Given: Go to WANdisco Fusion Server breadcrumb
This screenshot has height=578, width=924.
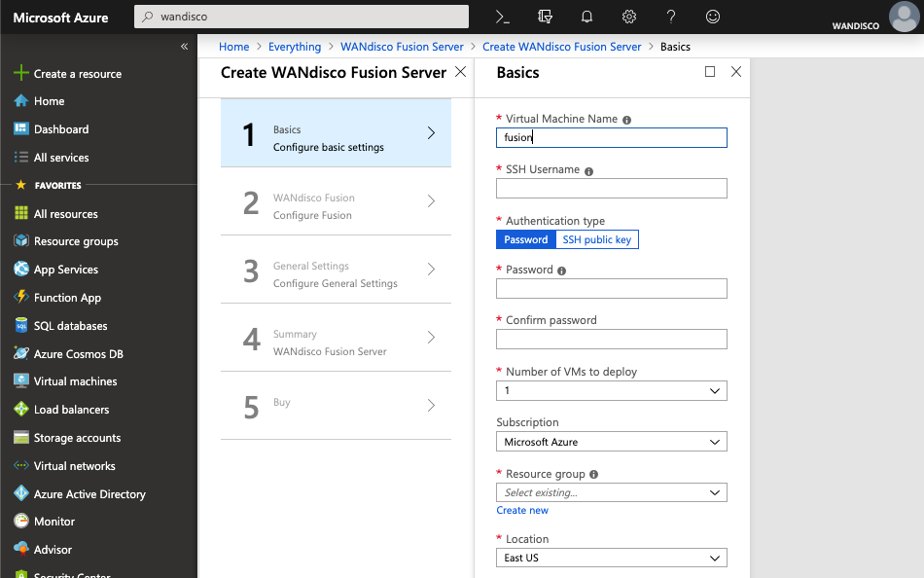Looking at the screenshot, I should [402, 47].
